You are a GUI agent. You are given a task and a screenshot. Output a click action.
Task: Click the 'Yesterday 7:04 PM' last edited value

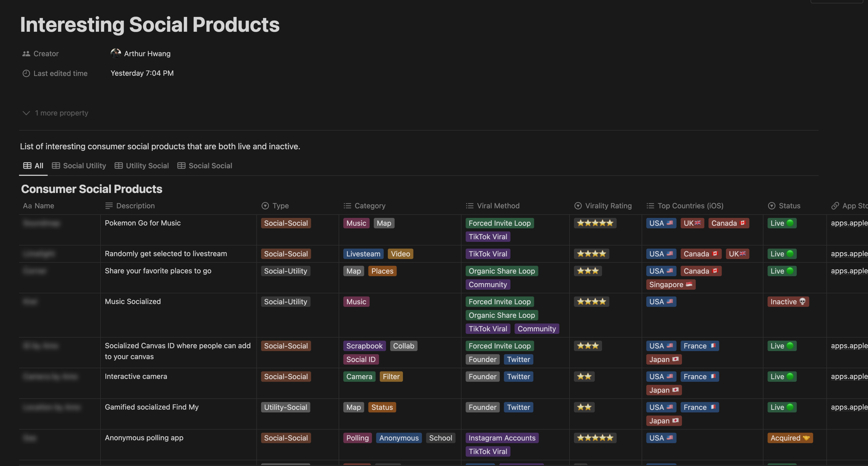click(142, 73)
